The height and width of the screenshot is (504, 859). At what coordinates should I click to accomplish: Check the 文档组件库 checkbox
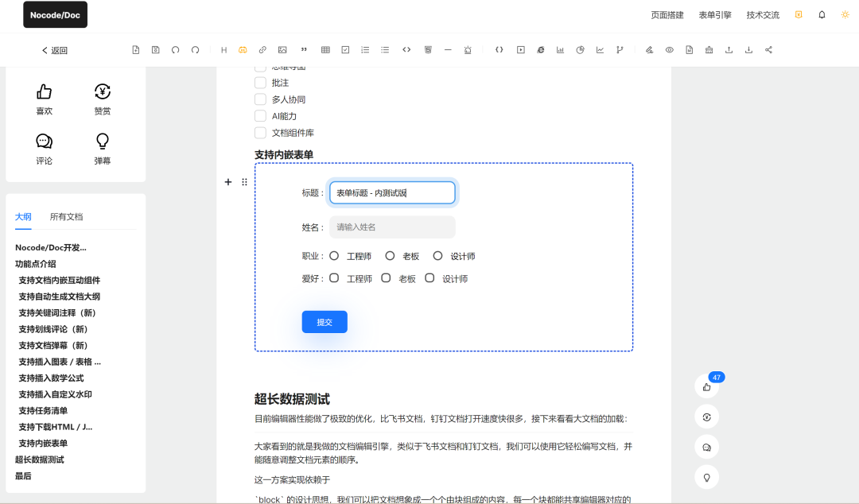coord(260,133)
